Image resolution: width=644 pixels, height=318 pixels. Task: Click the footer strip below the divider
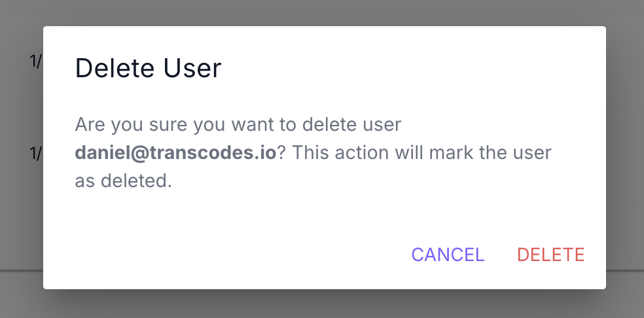[20, 294]
